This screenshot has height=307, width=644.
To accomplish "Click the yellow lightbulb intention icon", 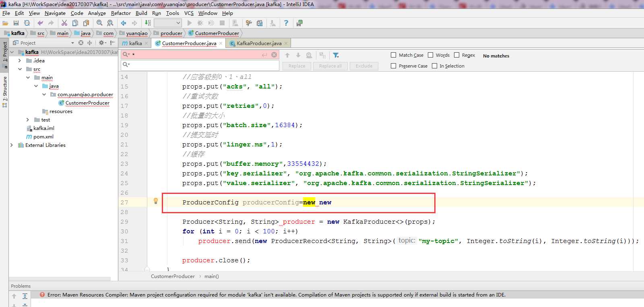I will (x=156, y=201).
